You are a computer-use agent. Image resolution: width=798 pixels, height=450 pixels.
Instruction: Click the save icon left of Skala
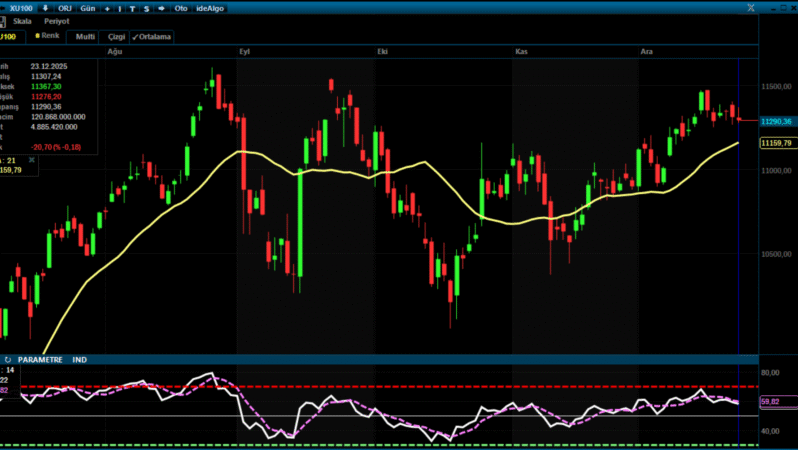4,21
